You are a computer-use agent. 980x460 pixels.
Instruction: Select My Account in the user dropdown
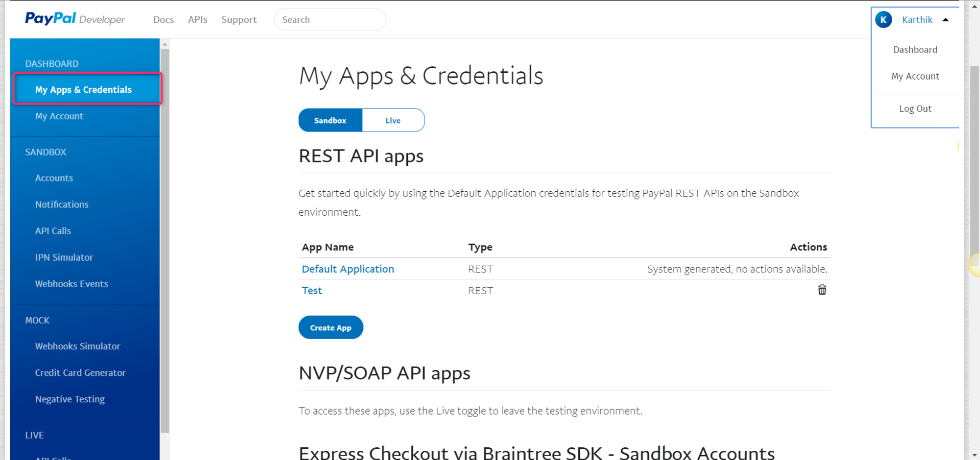coord(915,76)
